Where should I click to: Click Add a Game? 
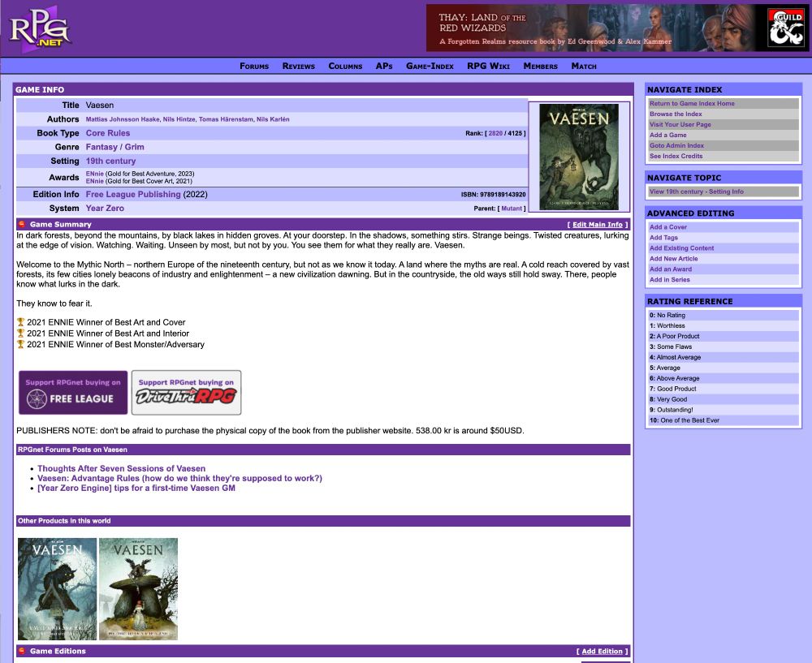click(x=668, y=135)
